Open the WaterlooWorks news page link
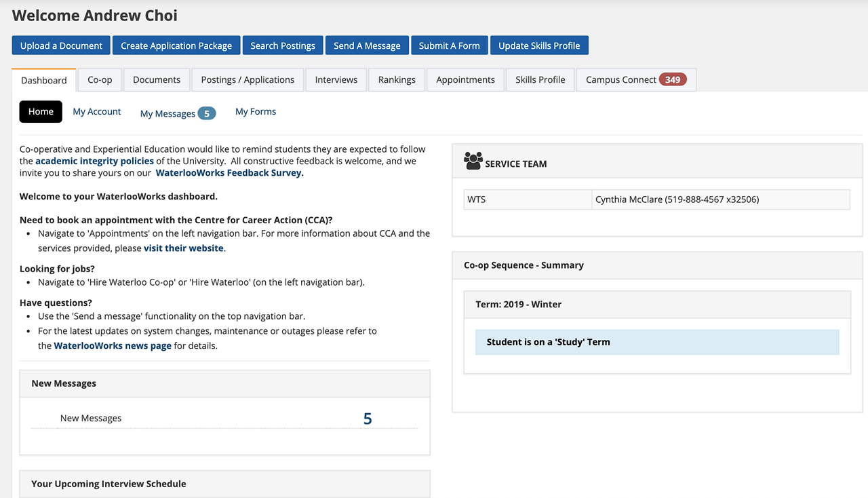 coord(113,345)
